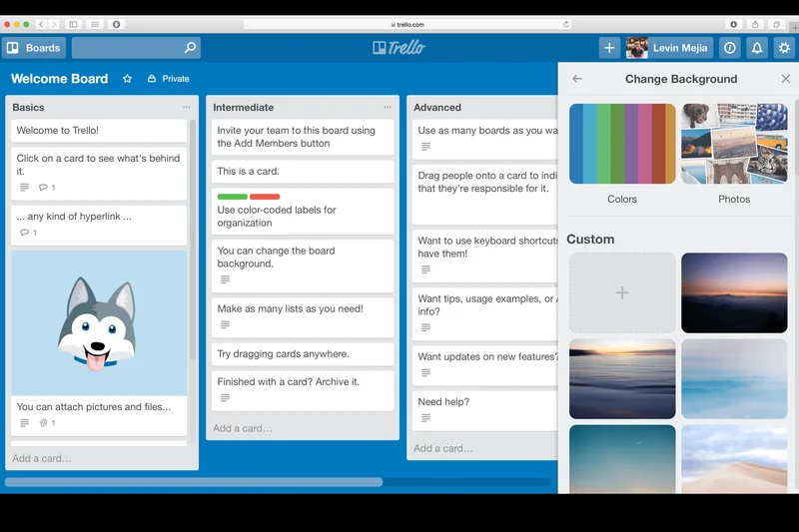Choose the dark sunset mountain background

(x=734, y=292)
